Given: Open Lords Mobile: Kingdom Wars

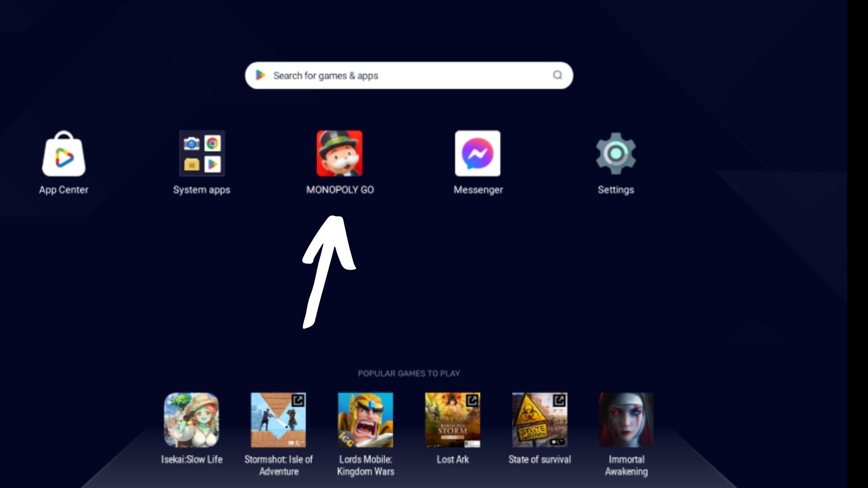Looking at the screenshot, I should pyautogui.click(x=365, y=419).
